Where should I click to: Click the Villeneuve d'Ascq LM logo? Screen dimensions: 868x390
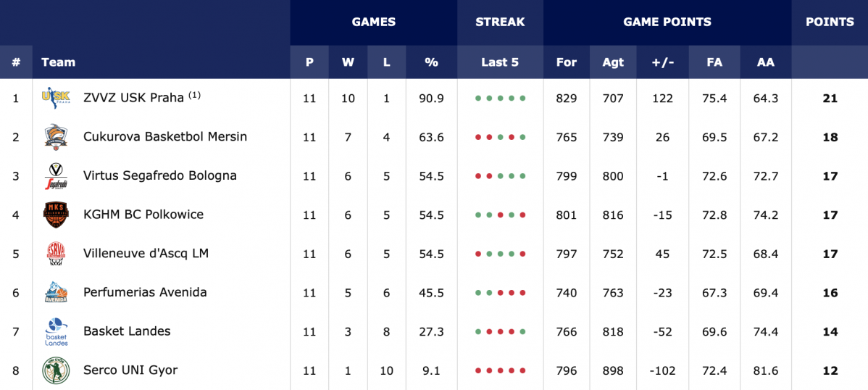[x=56, y=254]
